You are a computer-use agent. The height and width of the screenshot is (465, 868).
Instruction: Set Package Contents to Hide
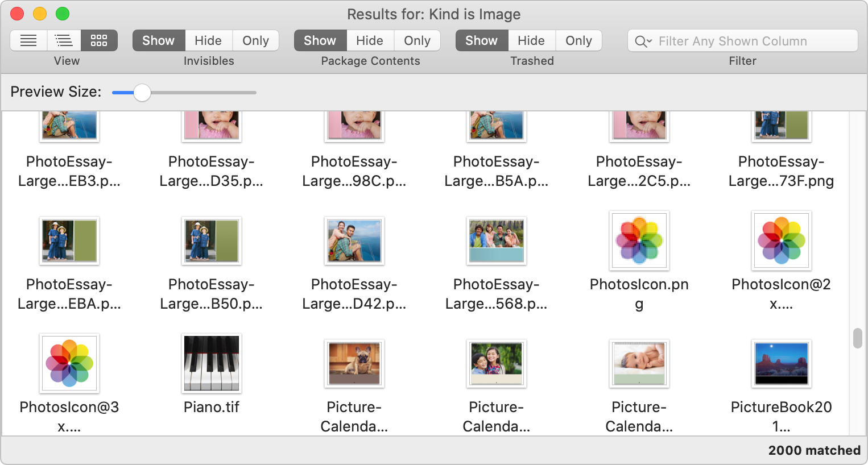tap(370, 41)
